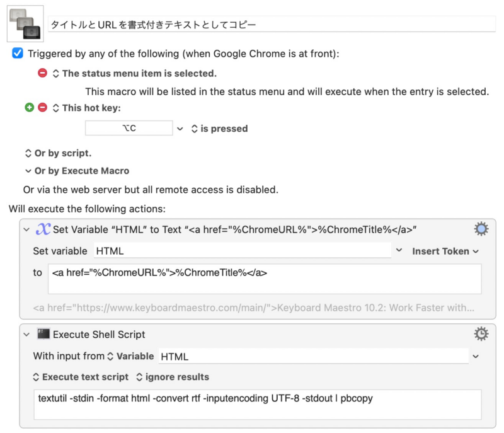Click the ⌥C hot key field
Viewport: 504px width, 433px height.
point(129,128)
